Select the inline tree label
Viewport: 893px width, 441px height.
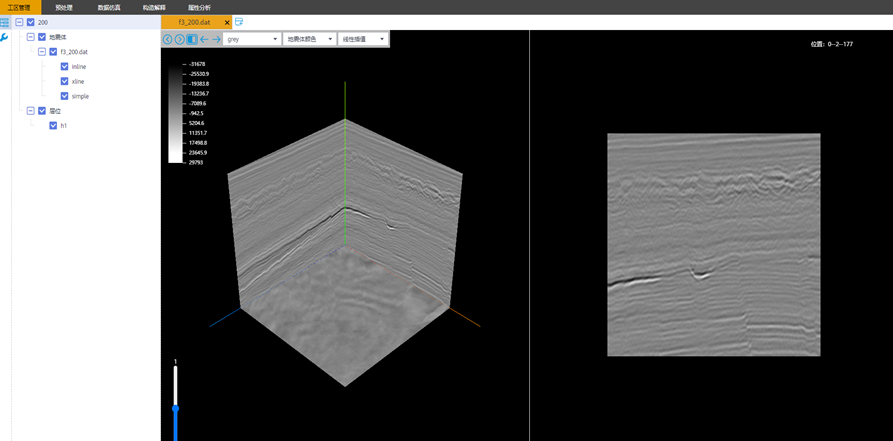tap(79, 67)
